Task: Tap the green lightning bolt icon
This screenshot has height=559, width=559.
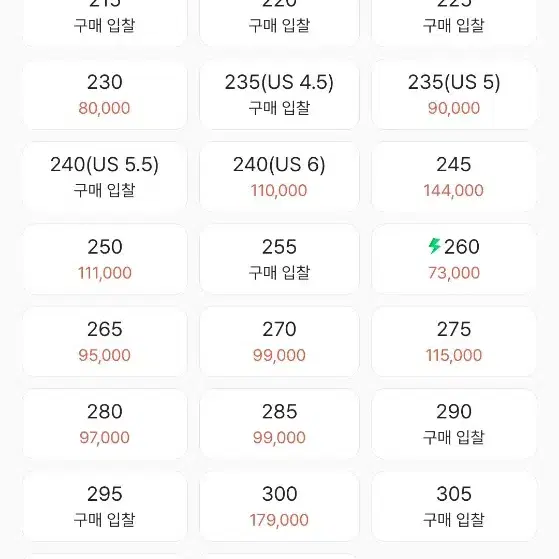Action: coord(434,246)
